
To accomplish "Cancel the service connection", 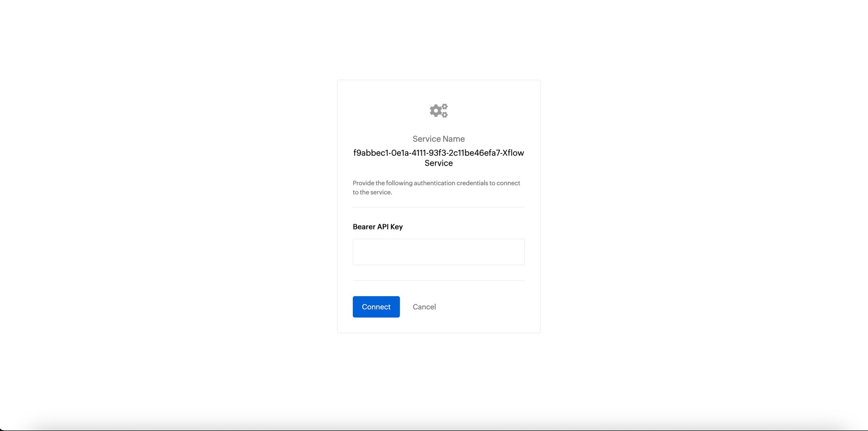I will pos(424,307).
